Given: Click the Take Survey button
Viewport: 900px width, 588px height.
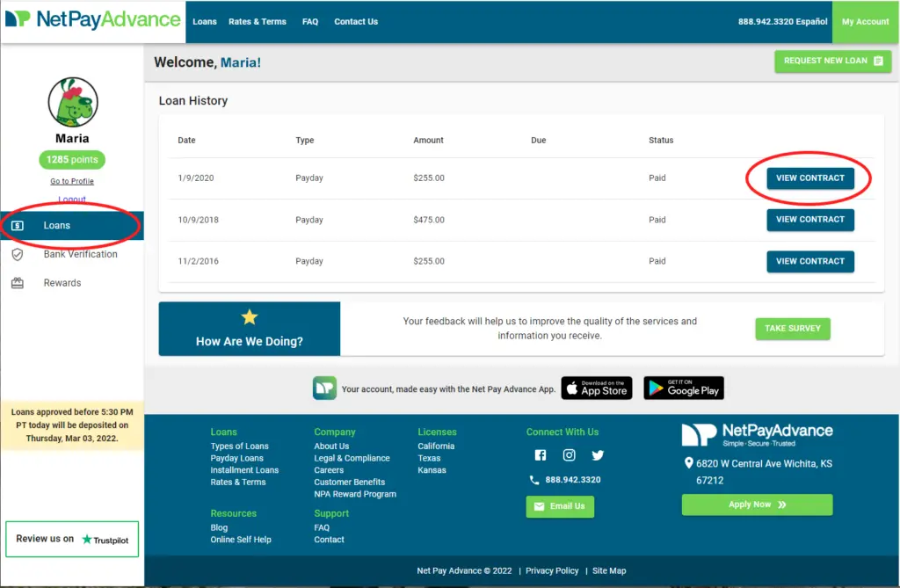Looking at the screenshot, I should pos(793,329).
